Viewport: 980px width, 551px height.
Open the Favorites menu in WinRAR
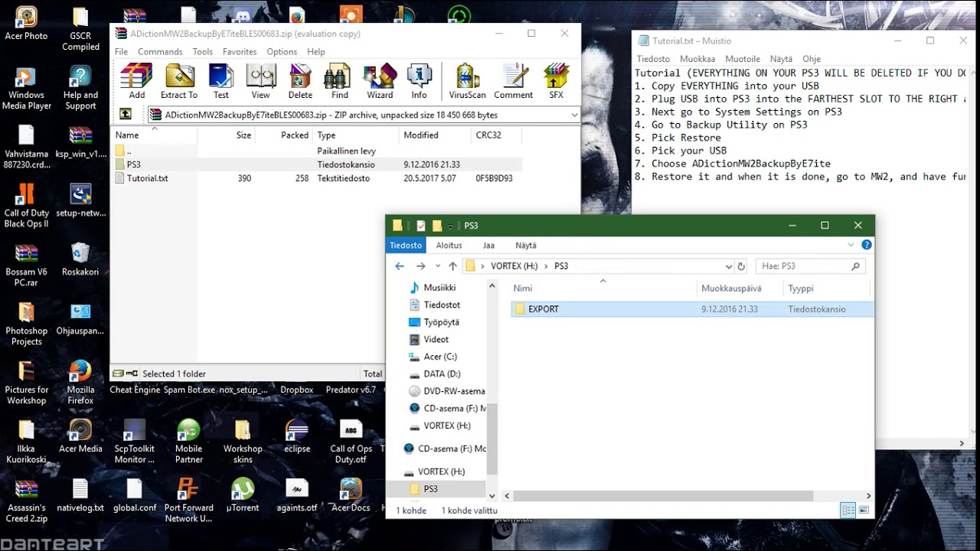click(240, 51)
